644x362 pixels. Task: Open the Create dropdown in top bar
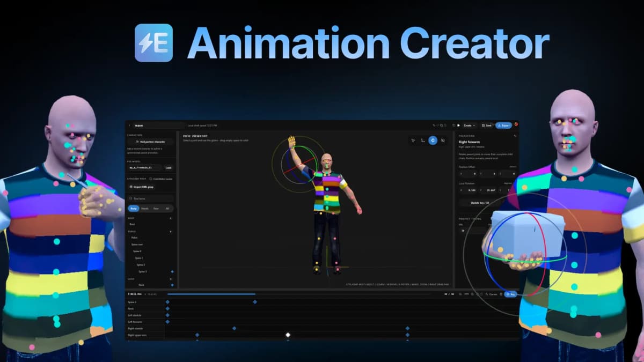click(x=470, y=125)
